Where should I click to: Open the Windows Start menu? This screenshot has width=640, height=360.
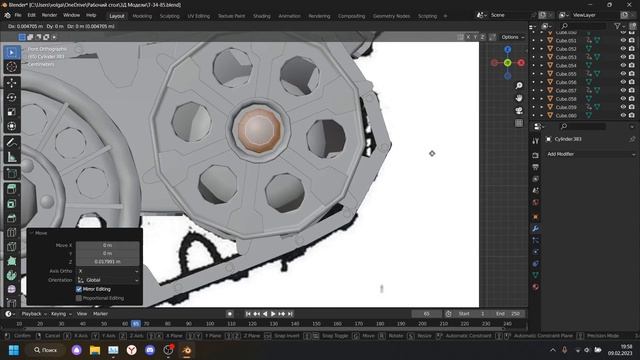tap(14, 350)
